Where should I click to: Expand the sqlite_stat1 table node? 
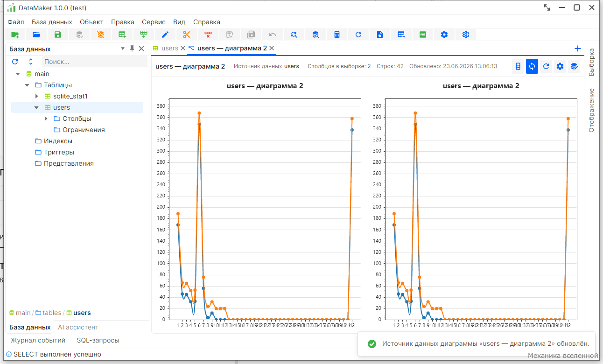(x=37, y=96)
